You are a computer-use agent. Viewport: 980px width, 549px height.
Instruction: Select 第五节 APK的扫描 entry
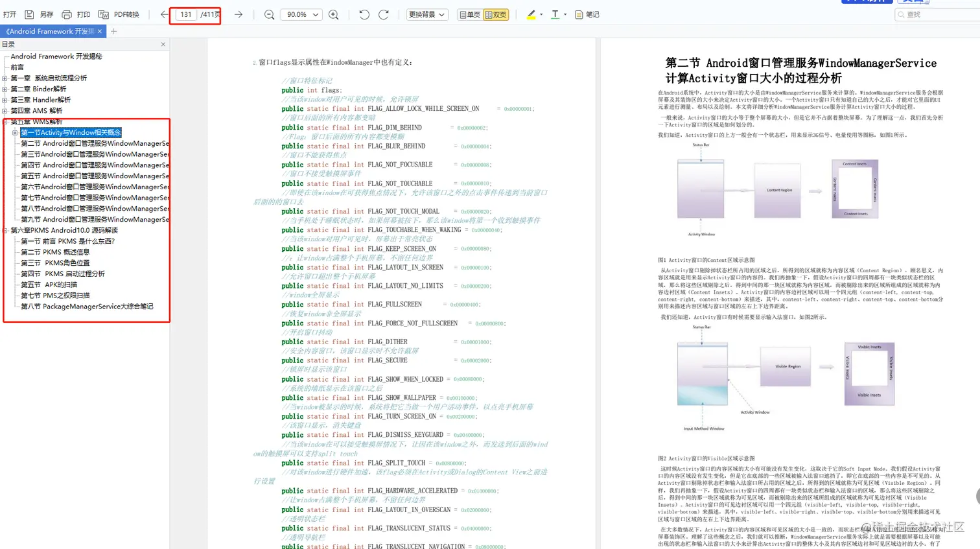pos(49,285)
